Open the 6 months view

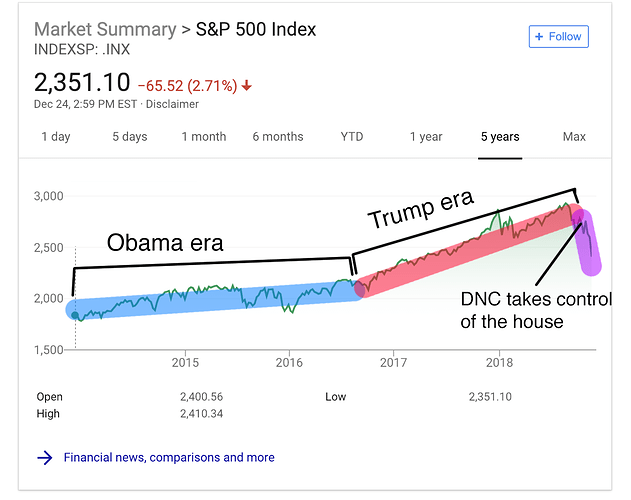pos(278,137)
